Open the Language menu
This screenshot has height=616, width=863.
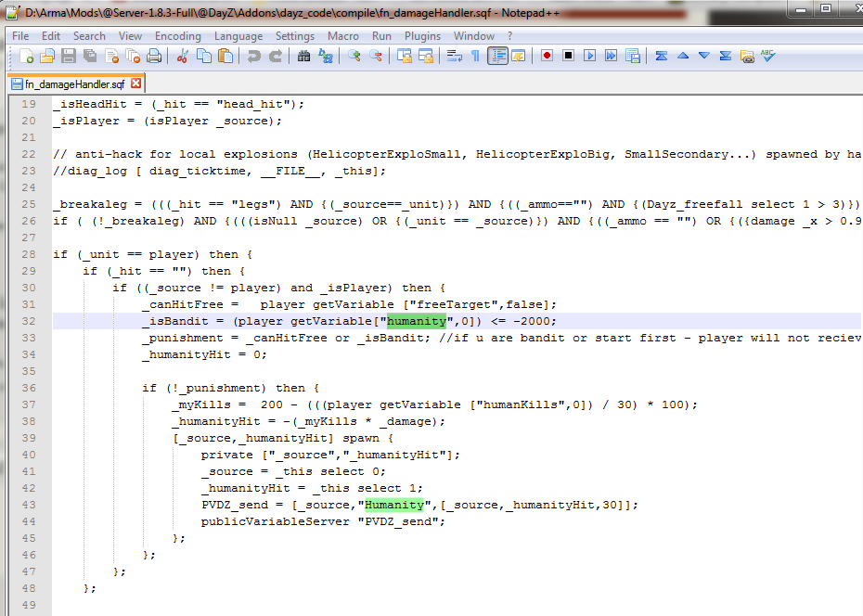238,36
